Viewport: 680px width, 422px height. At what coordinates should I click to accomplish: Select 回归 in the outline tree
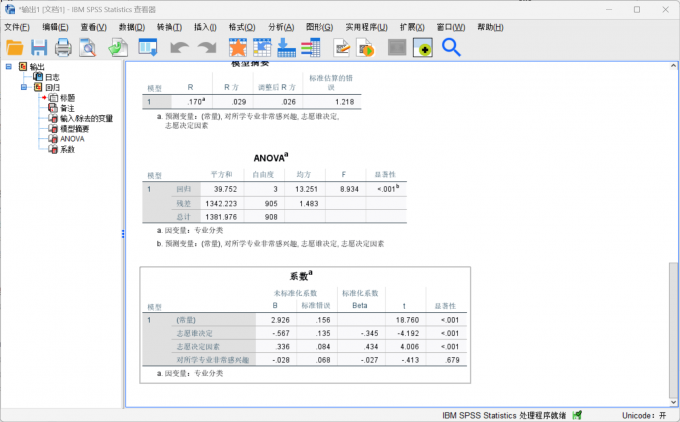52,87
